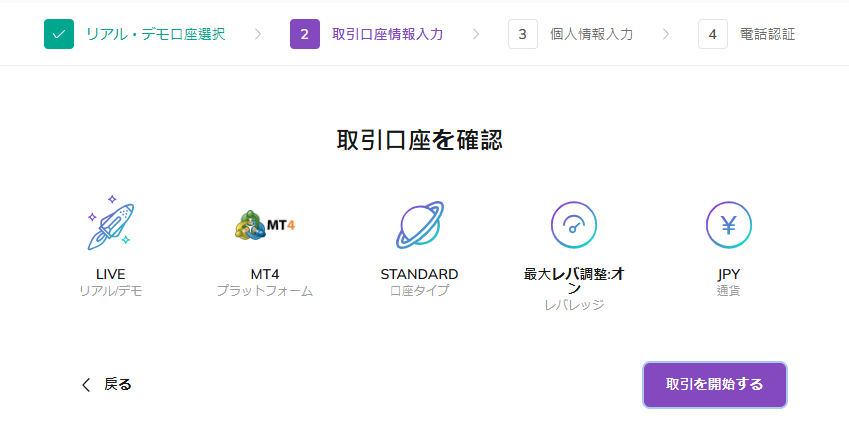
Task: Click the MT4 platform logo
Action: (265, 225)
